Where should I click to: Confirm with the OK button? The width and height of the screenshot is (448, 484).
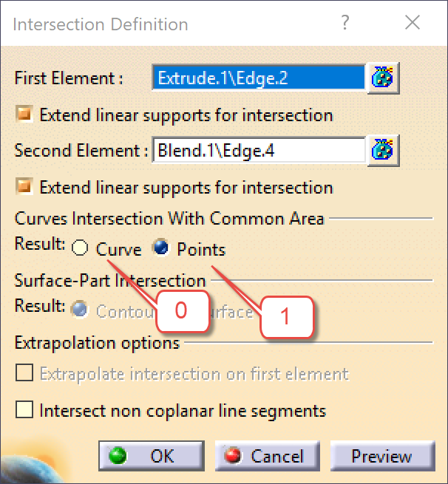[152, 456]
